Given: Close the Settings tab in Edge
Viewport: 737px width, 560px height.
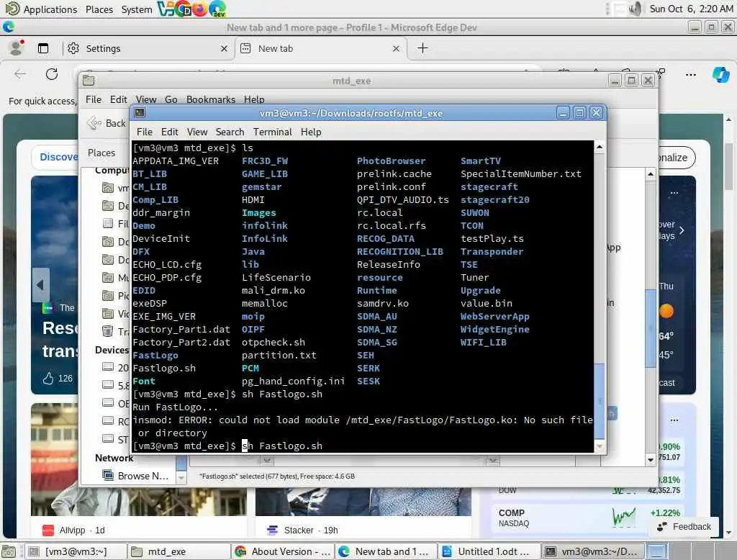Looking at the screenshot, I should click(x=224, y=48).
